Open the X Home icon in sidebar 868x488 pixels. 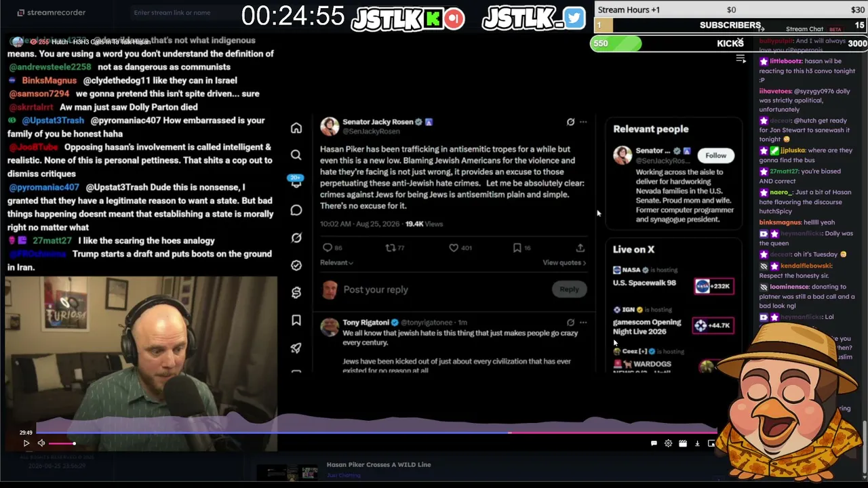(x=296, y=128)
